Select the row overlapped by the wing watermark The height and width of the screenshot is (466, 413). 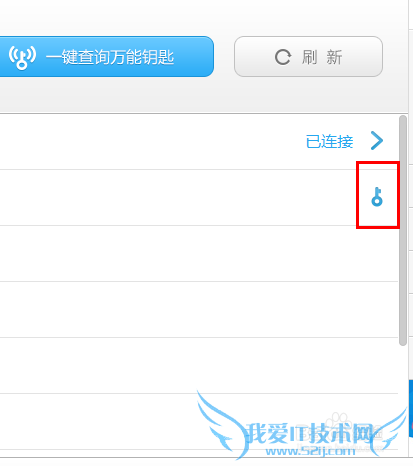(x=199, y=421)
